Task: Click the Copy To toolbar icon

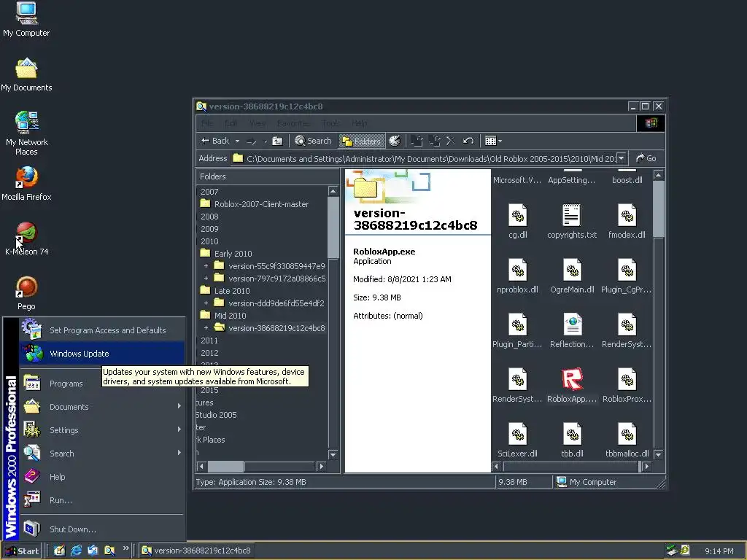Action: tap(434, 141)
